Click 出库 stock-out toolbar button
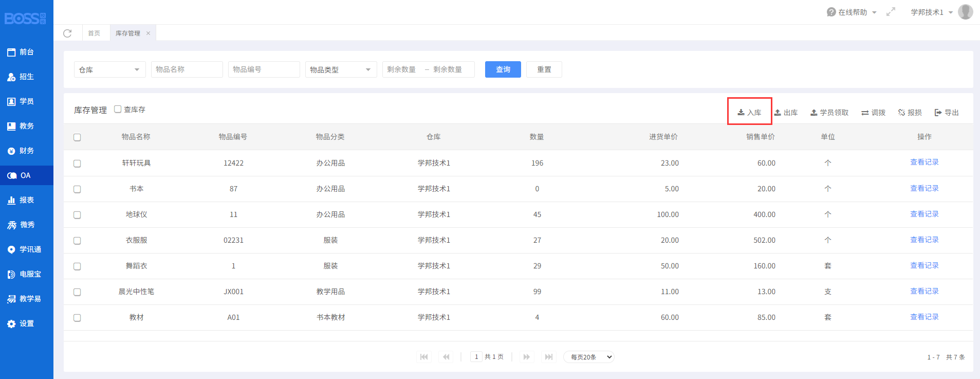The width and height of the screenshot is (980, 379). point(786,113)
